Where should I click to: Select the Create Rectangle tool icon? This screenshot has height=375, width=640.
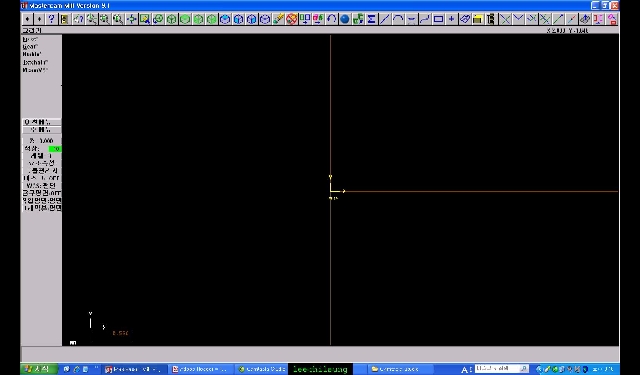coord(438,19)
